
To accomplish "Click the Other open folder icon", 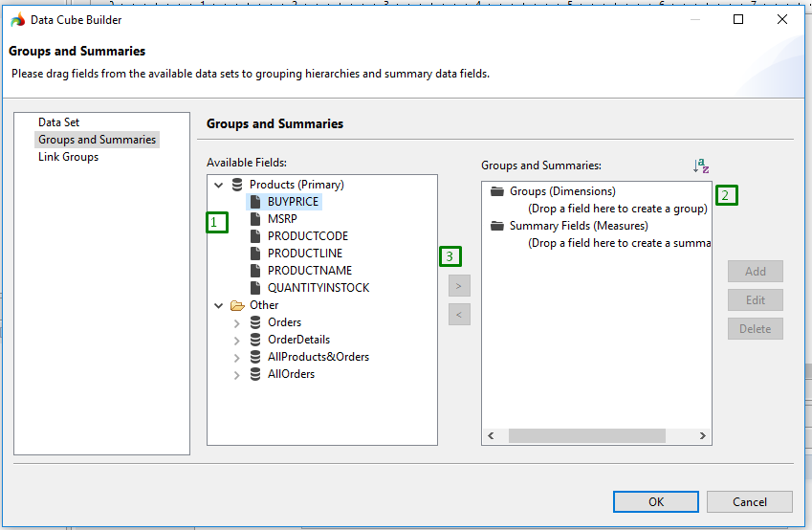I will pyautogui.click(x=237, y=305).
